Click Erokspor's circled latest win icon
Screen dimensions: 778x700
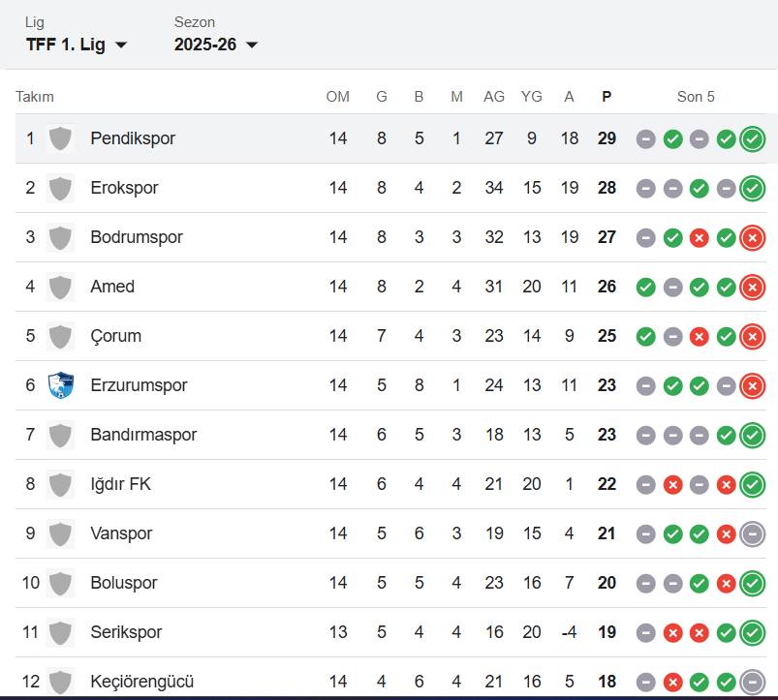click(752, 189)
